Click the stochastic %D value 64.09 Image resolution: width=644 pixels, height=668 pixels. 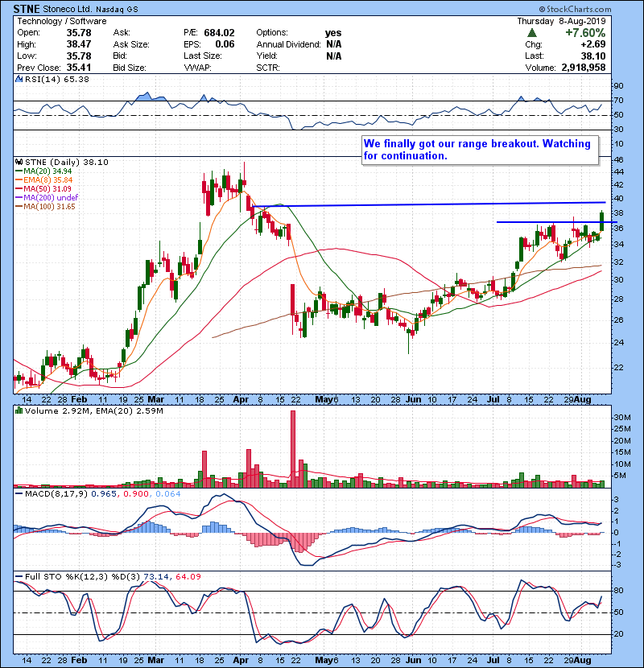188,577
